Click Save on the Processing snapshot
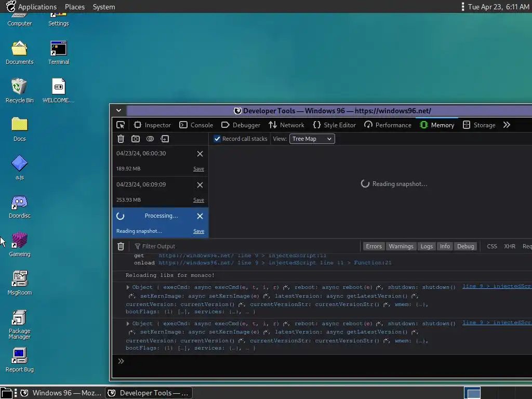The height and width of the screenshot is (399, 532). [x=198, y=231]
